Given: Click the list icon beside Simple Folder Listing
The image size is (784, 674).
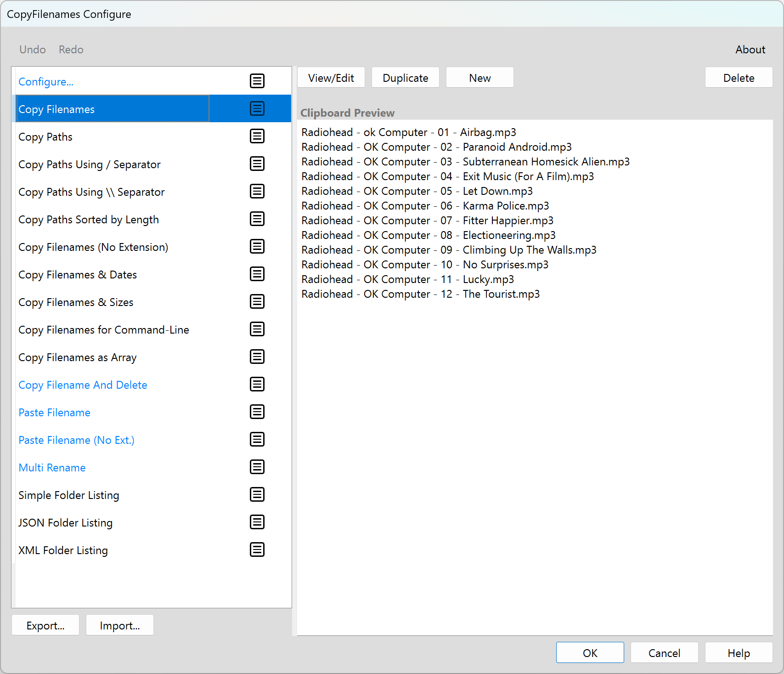Looking at the screenshot, I should pyautogui.click(x=257, y=494).
